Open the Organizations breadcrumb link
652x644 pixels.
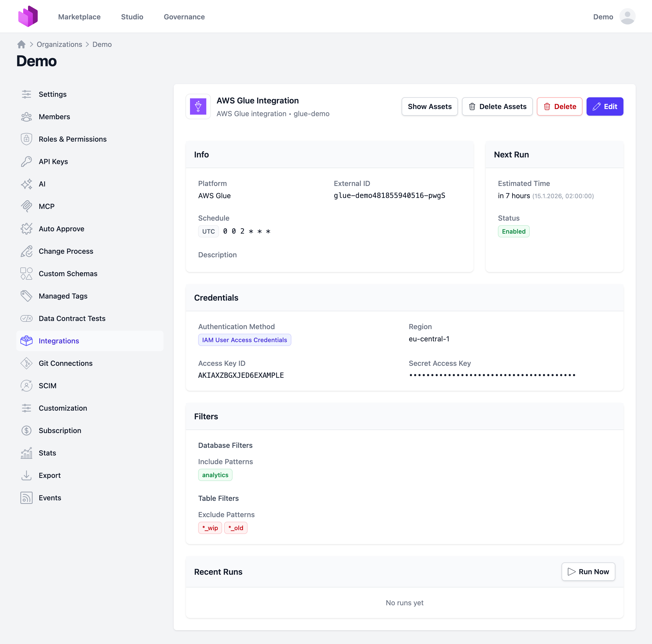(59, 44)
